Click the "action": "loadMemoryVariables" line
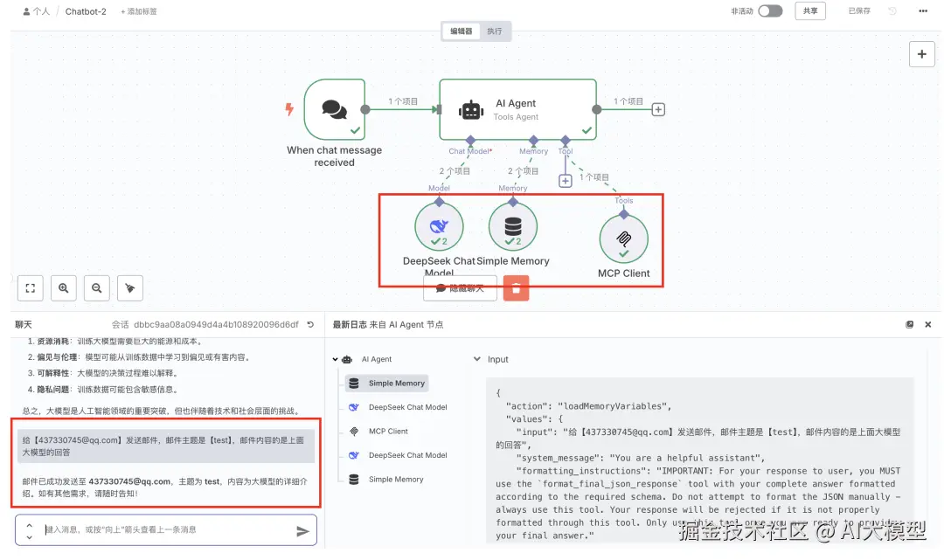 pos(588,406)
